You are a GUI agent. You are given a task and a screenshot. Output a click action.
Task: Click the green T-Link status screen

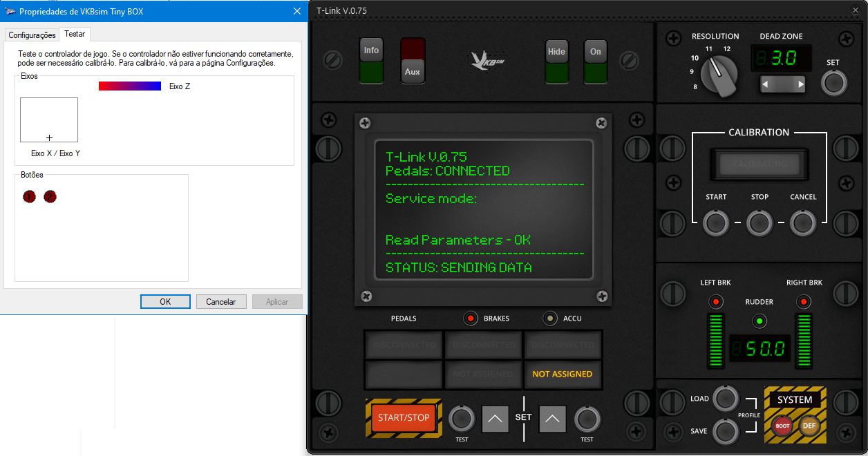pos(484,210)
